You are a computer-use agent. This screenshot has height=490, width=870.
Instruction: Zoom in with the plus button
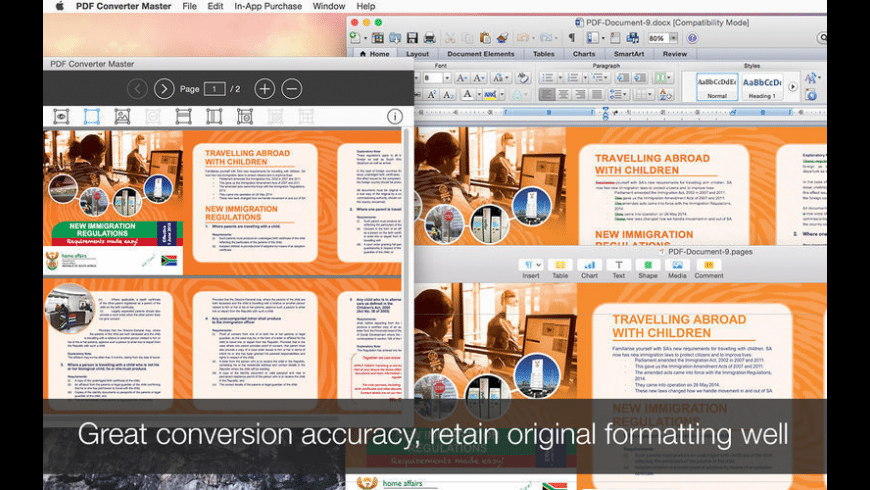coord(265,89)
